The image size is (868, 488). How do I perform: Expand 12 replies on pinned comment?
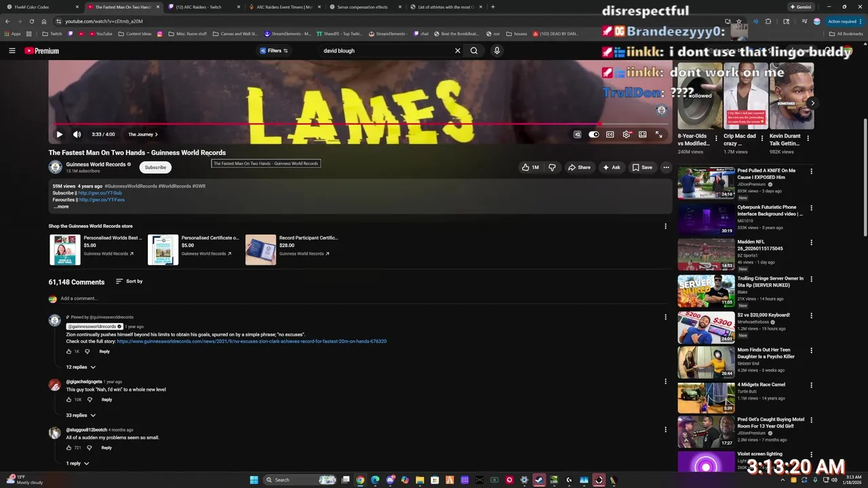click(x=81, y=367)
